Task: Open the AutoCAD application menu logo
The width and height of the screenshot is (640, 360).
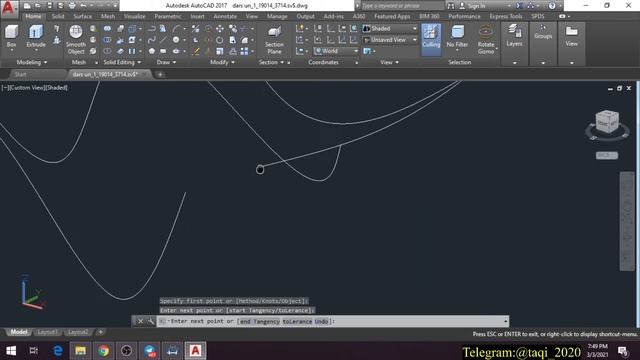Action: pos(9,8)
